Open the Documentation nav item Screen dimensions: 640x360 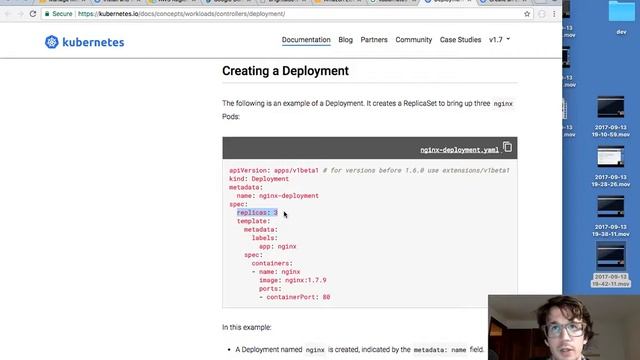(x=306, y=40)
